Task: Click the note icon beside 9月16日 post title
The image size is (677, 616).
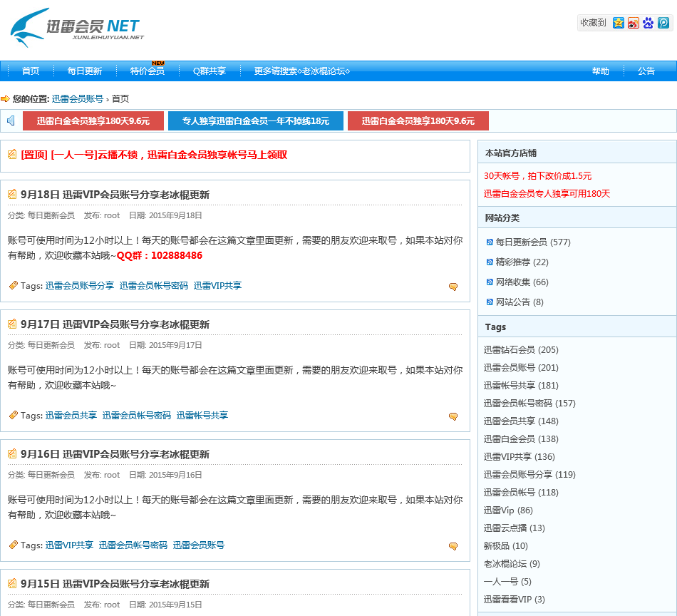Action: point(12,453)
